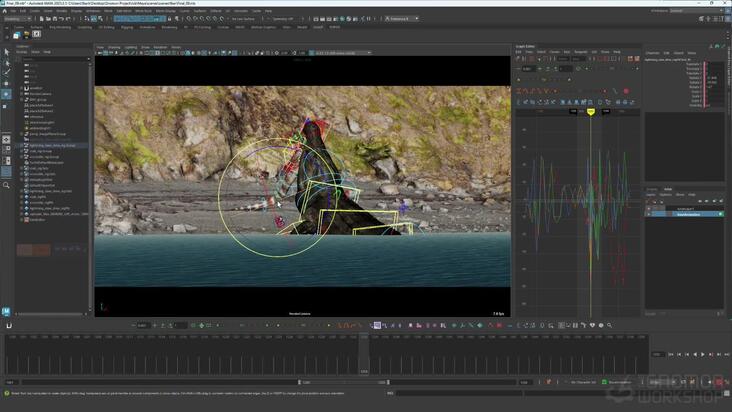Click the Visibility attribute in Channel Box
Screen dimensions: 732x412
click(x=695, y=105)
